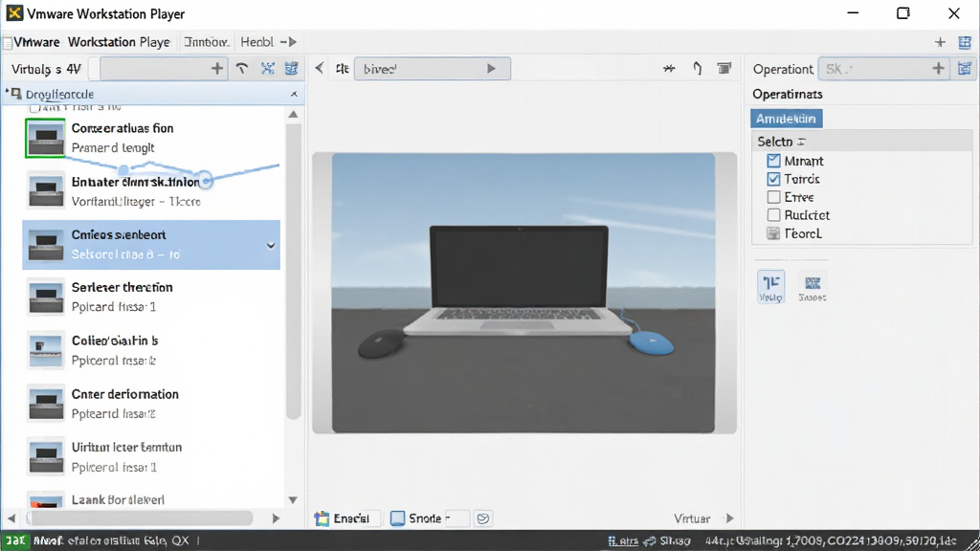
Task: Click the star-shaped icon in the center toolbar
Action: tap(669, 69)
